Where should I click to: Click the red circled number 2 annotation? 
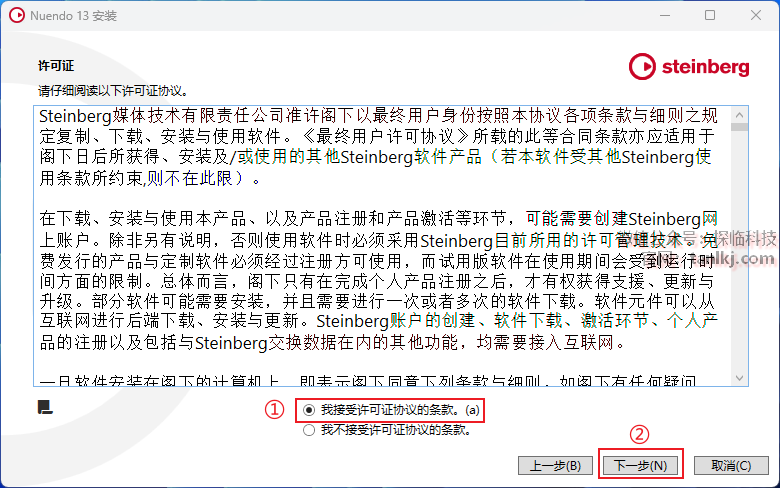[640, 434]
